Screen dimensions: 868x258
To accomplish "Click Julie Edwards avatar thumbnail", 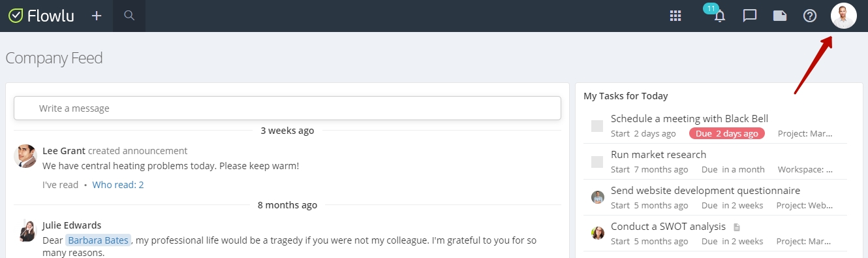I will [x=25, y=231].
